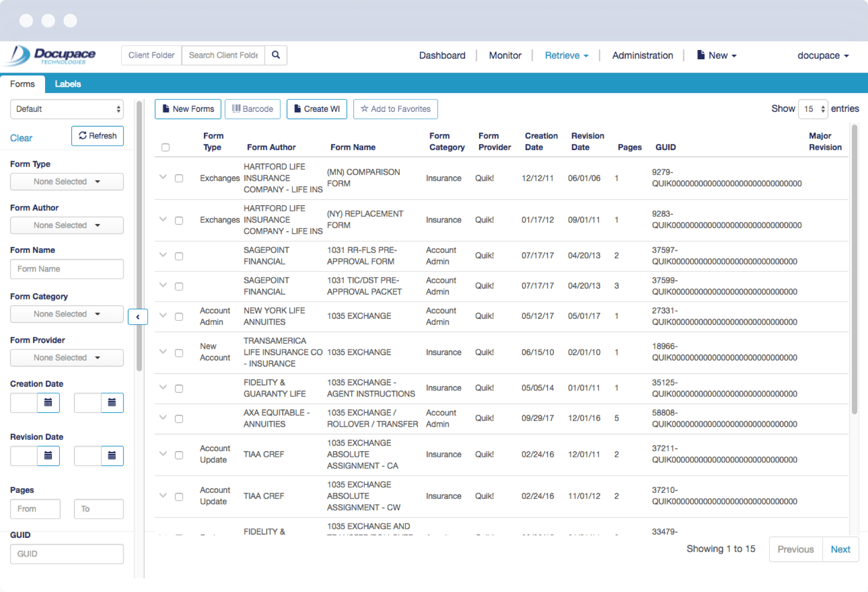868x592 pixels.
Task: Click the search magnifier icon
Action: pos(276,55)
